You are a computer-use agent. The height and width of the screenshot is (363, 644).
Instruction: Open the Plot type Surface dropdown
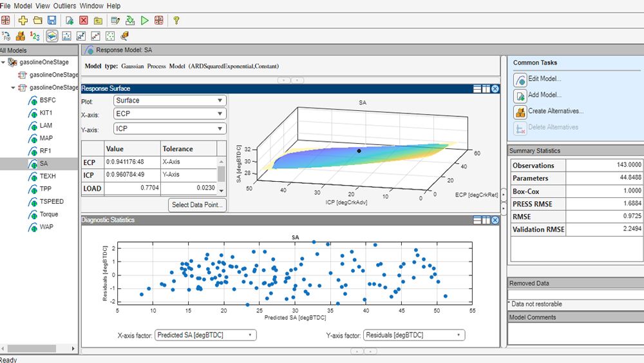point(169,101)
